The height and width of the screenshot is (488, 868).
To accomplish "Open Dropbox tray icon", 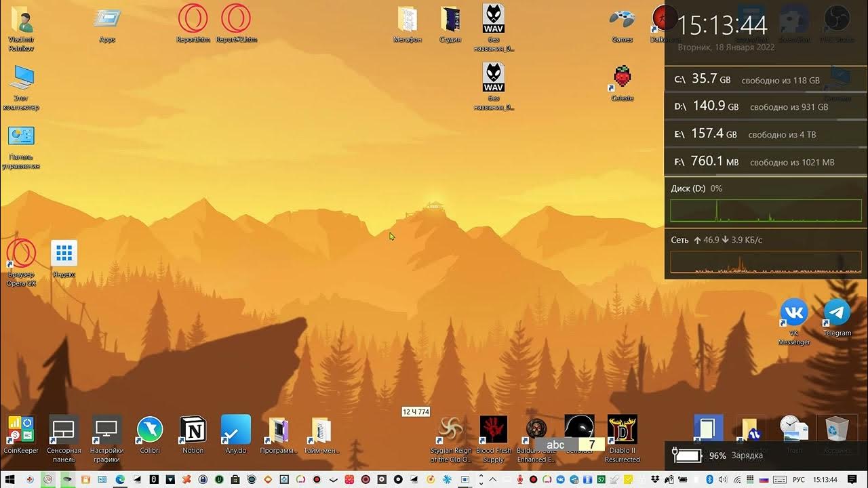I will (656, 479).
